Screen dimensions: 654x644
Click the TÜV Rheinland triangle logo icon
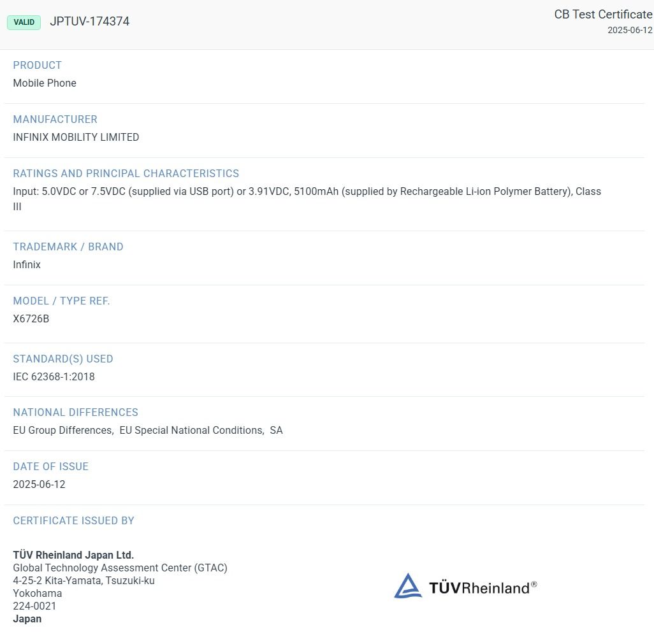(x=407, y=585)
